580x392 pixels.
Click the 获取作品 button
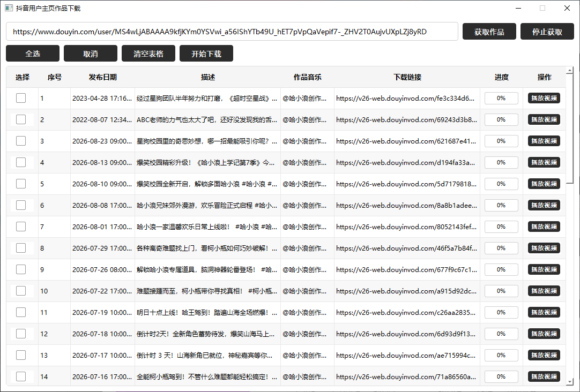[x=489, y=32]
